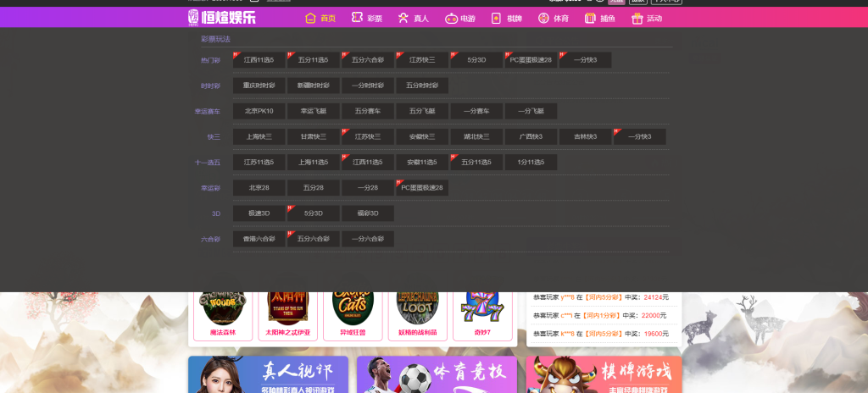The image size is (868, 393).
Task: Click the gamepad icon beside 电游
Action: coord(451,18)
